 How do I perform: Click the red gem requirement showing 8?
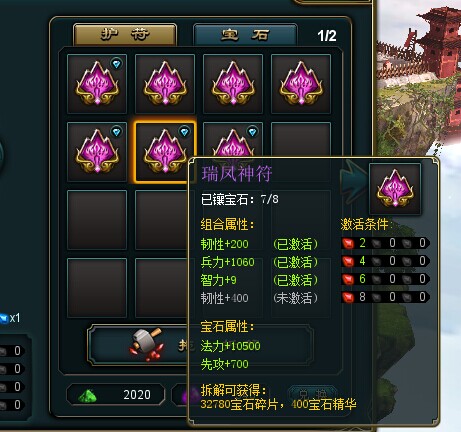click(x=354, y=297)
